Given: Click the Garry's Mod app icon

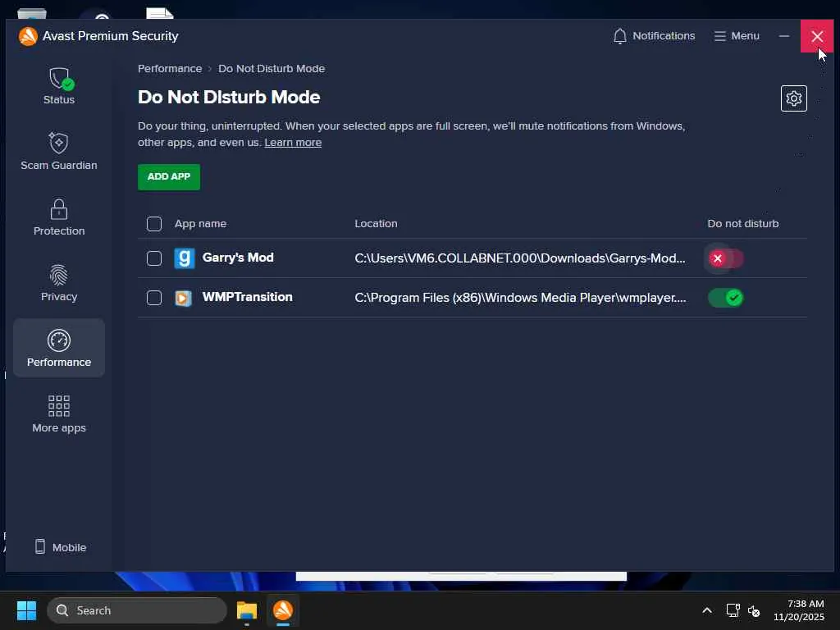Looking at the screenshot, I should click(x=185, y=258).
